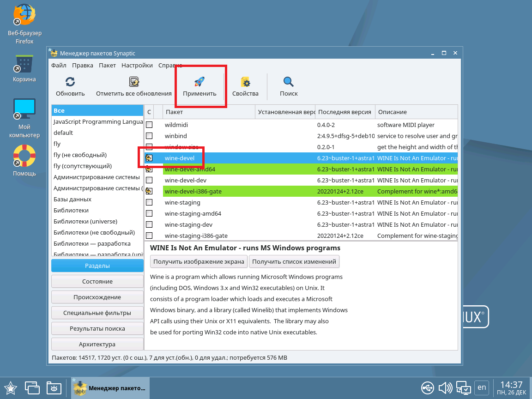The height and width of the screenshot is (399, 532).
Task: Open the Настройки menu
Action: coord(137,66)
